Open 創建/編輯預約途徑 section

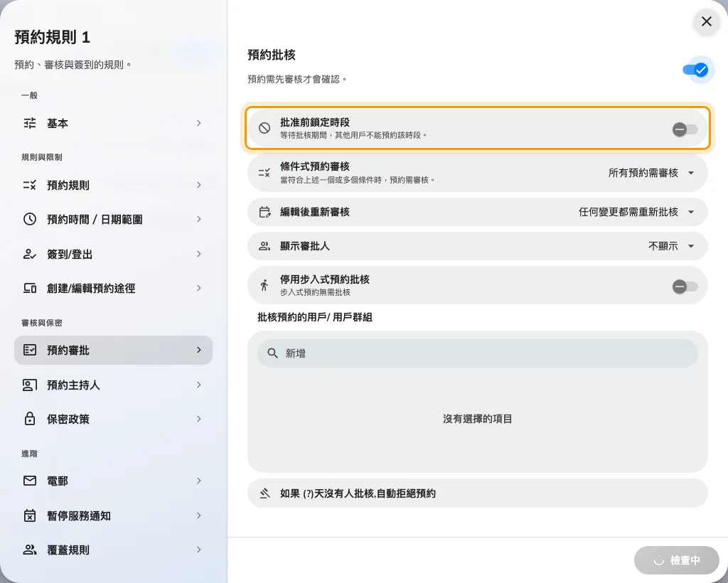point(113,288)
